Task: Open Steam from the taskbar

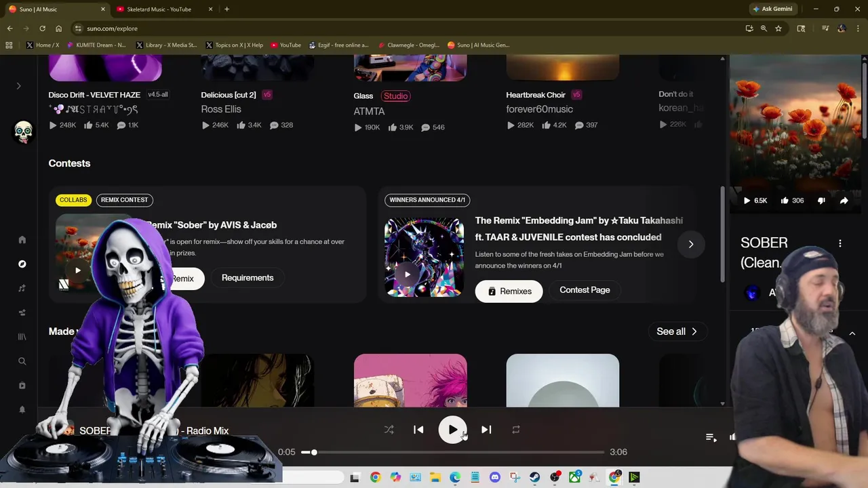Action: coord(534,478)
